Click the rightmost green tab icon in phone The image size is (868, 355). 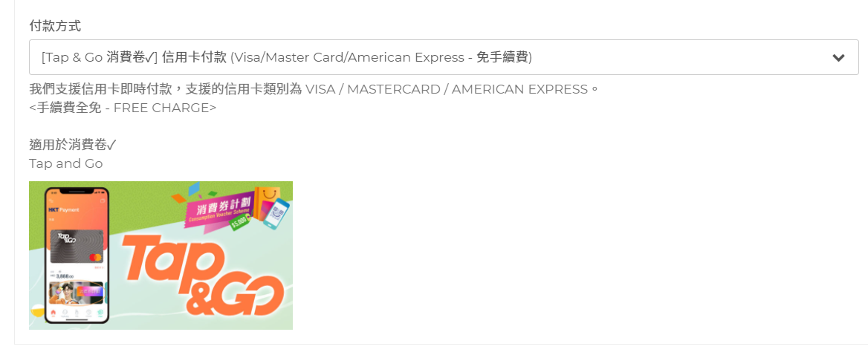[100, 313]
